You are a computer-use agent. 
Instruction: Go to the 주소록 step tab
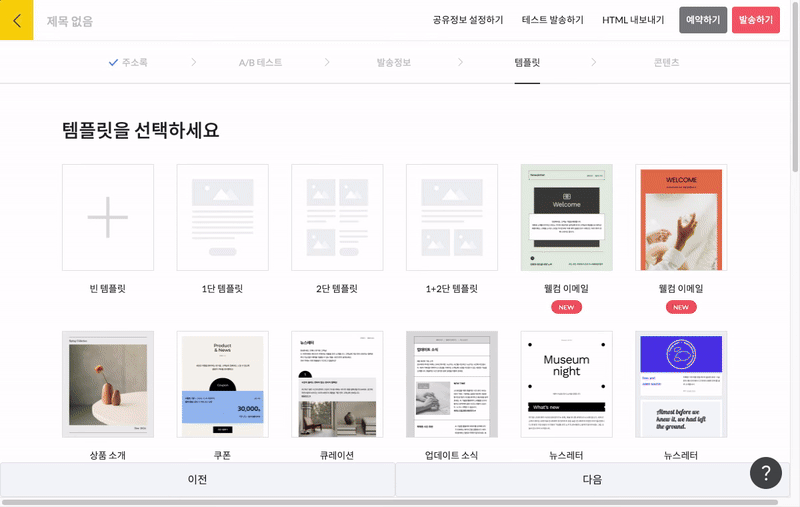(x=128, y=62)
